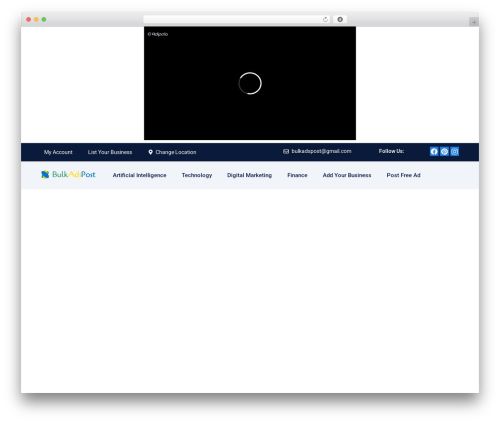Click the BulkAdsPost logo
This screenshot has height=423, width=500.
point(68,174)
